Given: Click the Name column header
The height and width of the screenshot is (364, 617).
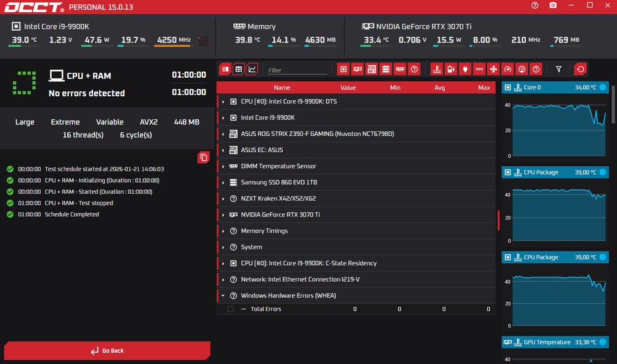Looking at the screenshot, I should coord(282,87).
